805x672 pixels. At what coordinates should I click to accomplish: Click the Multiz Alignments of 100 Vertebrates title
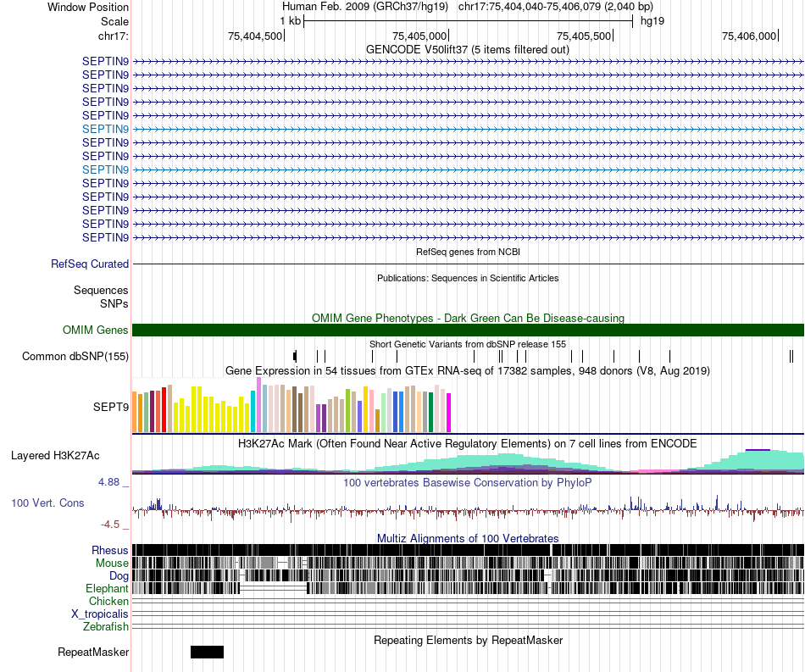pyautogui.click(x=468, y=538)
